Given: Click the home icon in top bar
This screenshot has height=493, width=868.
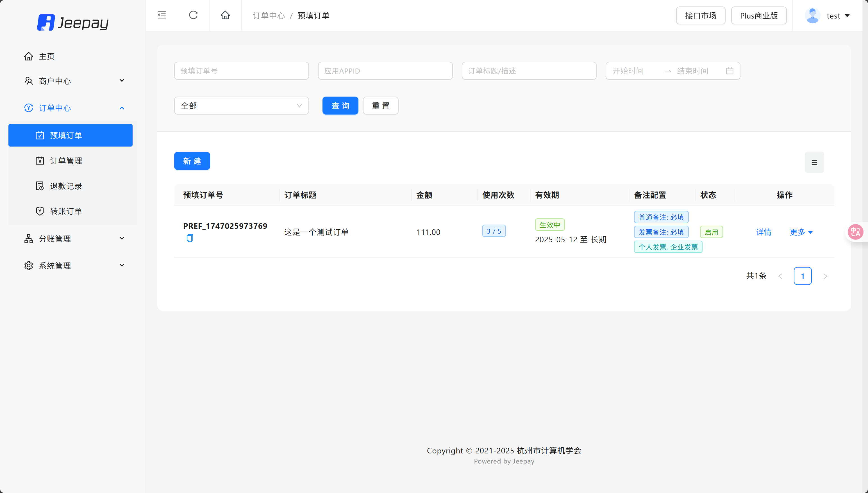Looking at the screenshot, I should [225, 15].
